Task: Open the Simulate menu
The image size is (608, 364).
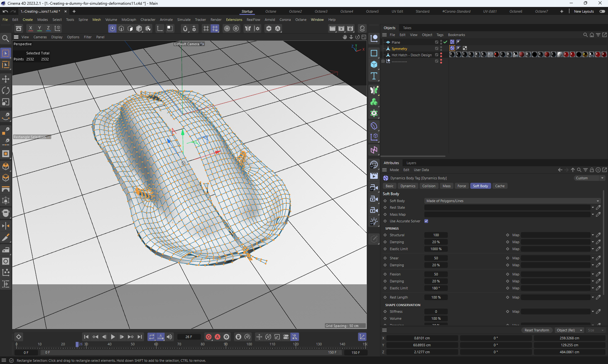Action: pyautogui.click(x=184, y=20)
